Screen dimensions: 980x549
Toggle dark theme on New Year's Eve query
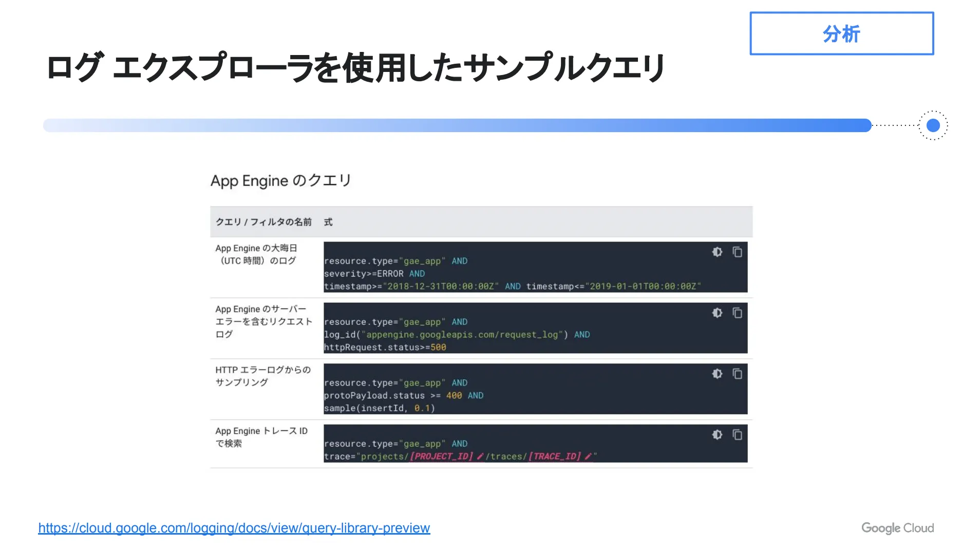pyautogui.click(x=717, y=252)
